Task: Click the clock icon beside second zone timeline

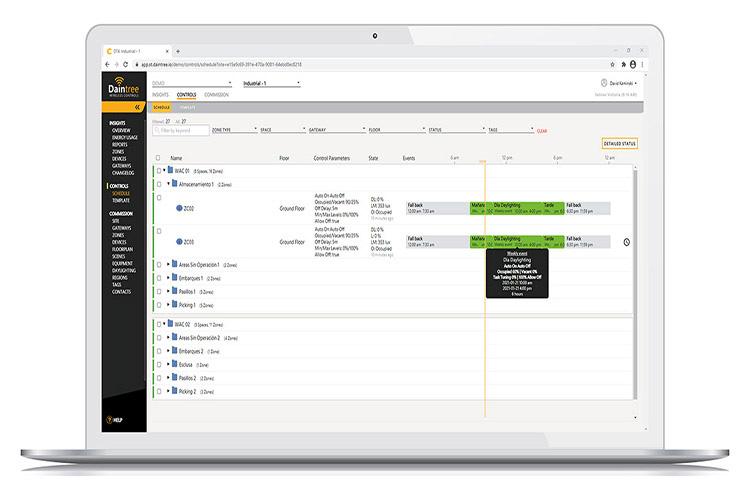Action: [627, 243]
